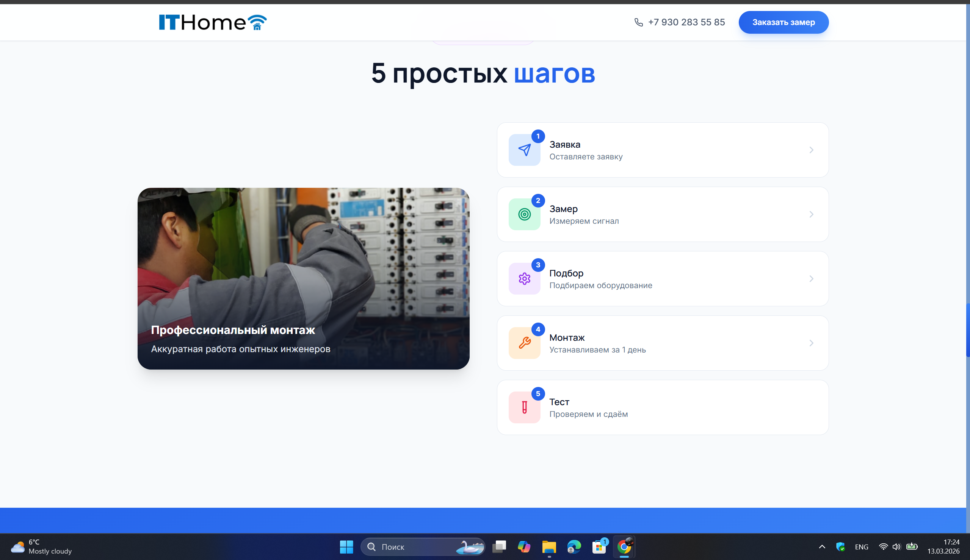Open the Start menu
The image size is (970, 560).
[x=346, y=546]
